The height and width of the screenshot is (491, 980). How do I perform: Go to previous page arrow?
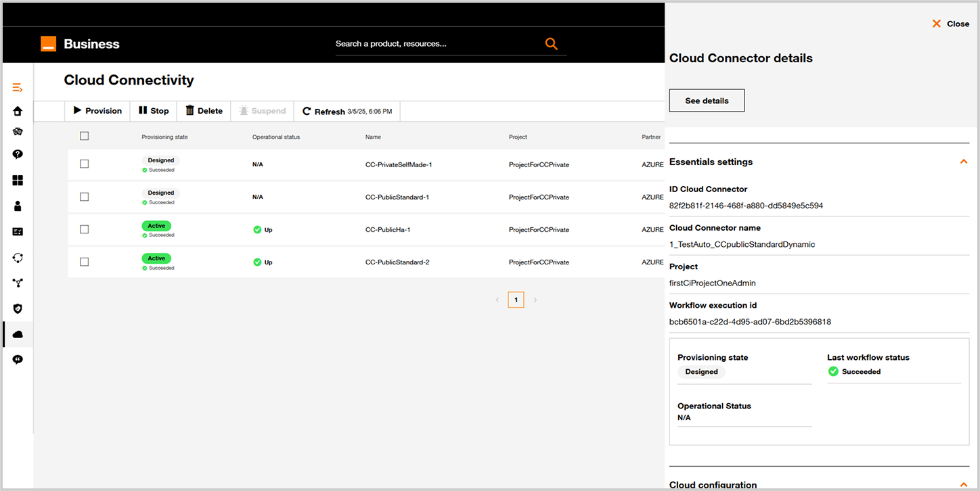click(497, 300)
